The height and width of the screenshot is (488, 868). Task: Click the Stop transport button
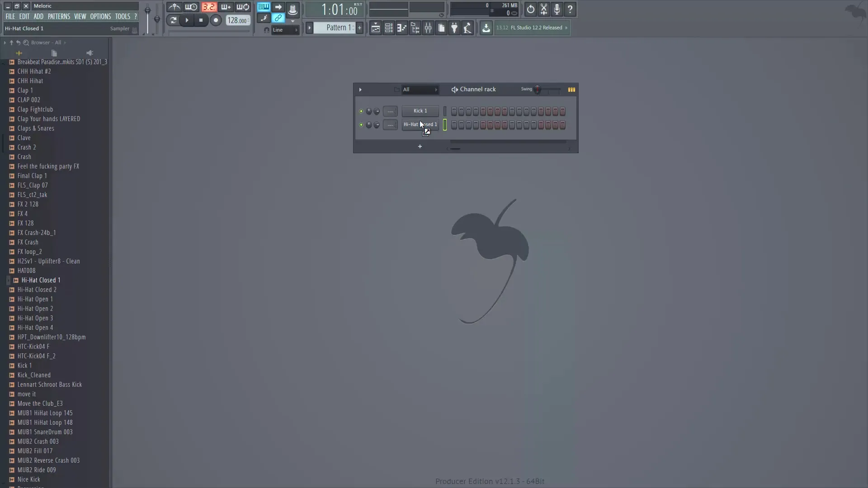tap(201, 20)
